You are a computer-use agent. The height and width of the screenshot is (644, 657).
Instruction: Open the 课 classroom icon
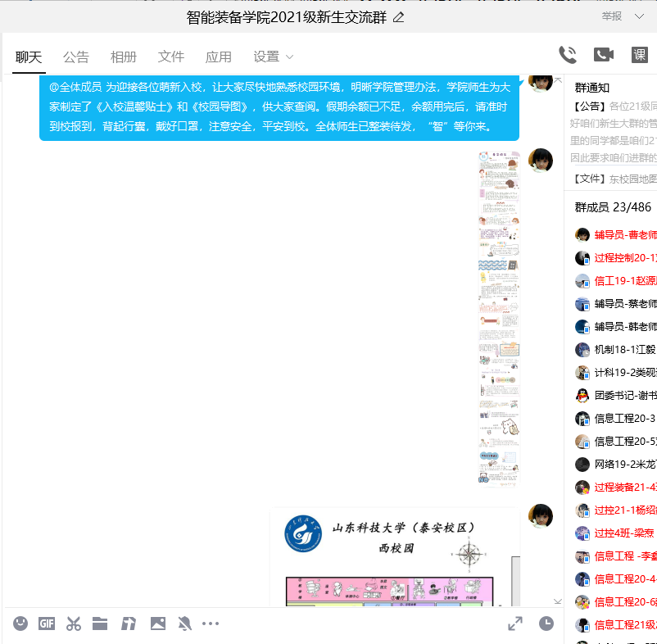(640, 55)
